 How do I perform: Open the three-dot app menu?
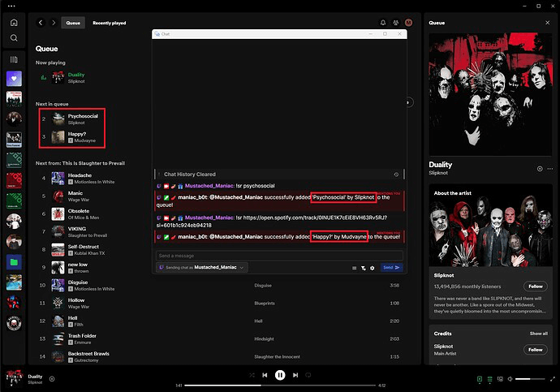[11, 6]
